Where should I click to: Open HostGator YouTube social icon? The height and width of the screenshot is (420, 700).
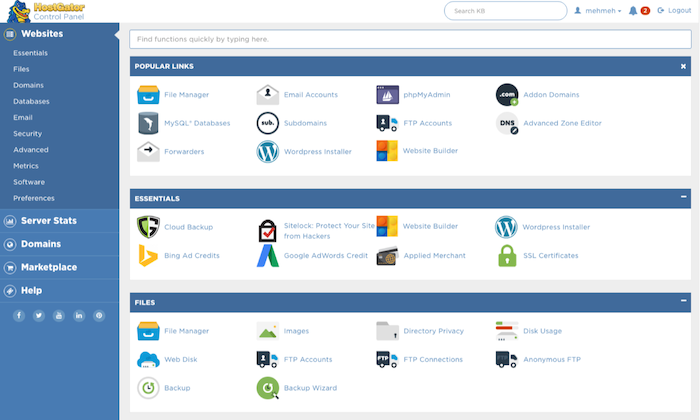pyautogui.click(x=59, y=316)
